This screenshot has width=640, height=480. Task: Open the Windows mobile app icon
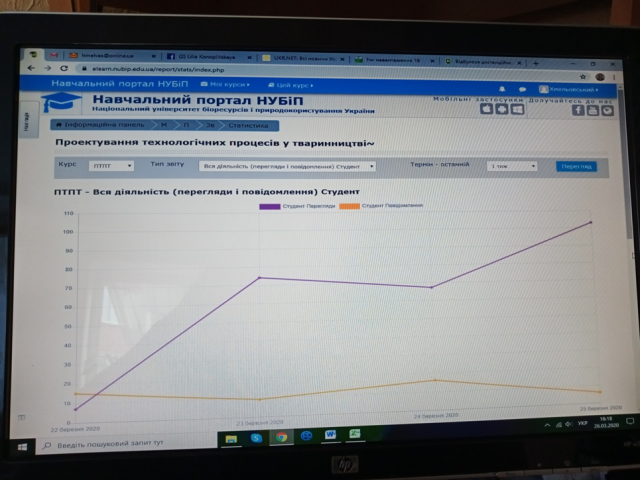[517, 110]
